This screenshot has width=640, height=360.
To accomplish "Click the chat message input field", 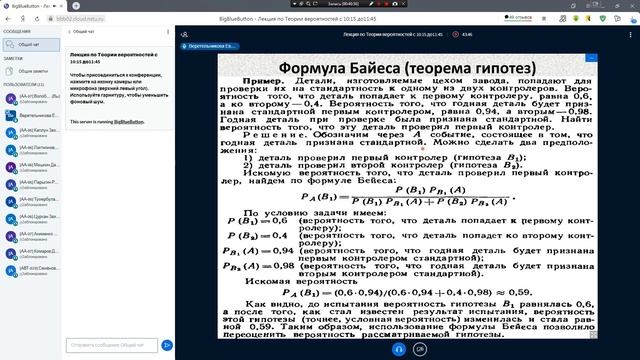I will 112,345.
